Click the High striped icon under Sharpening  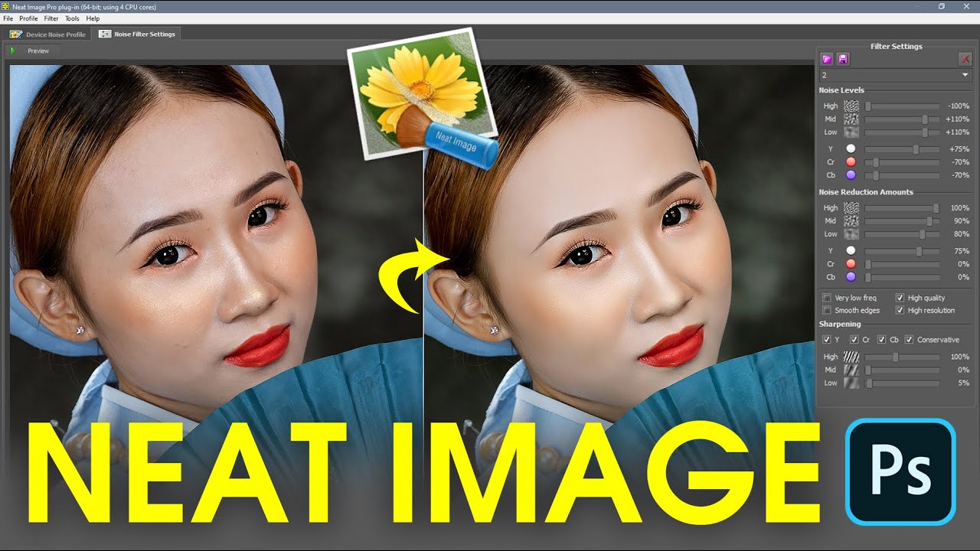pyautogui.click(x=851, y=357)
